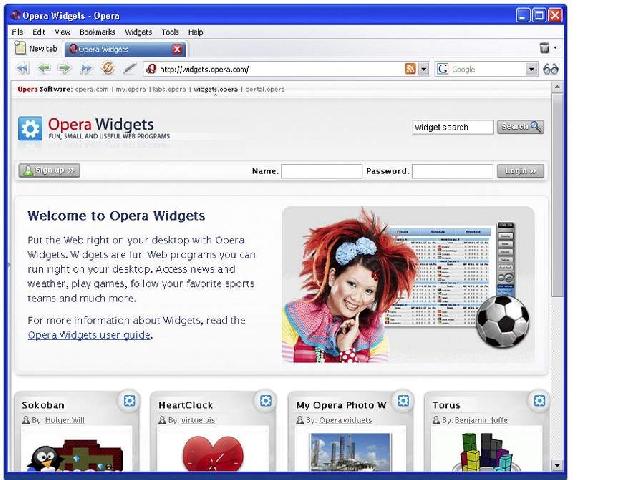Click the vertical scrollbar thumb
Screen dimensions: 640x480
coord(557,195)
